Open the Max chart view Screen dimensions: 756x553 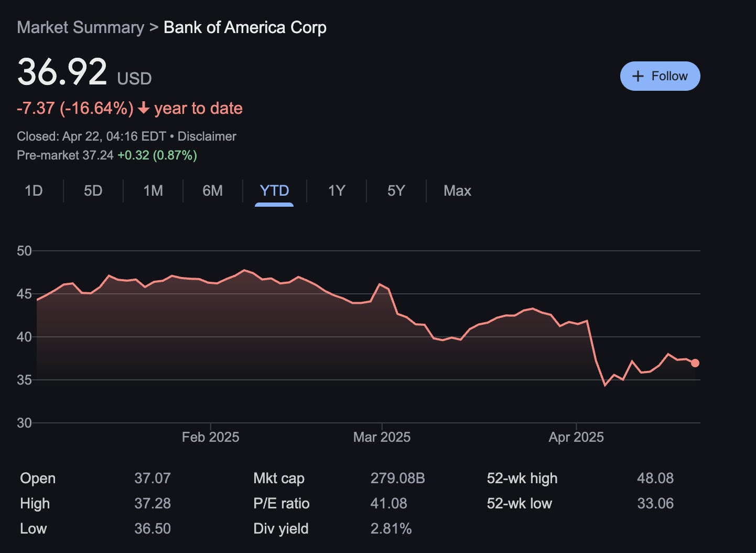(x=457, y=191)
